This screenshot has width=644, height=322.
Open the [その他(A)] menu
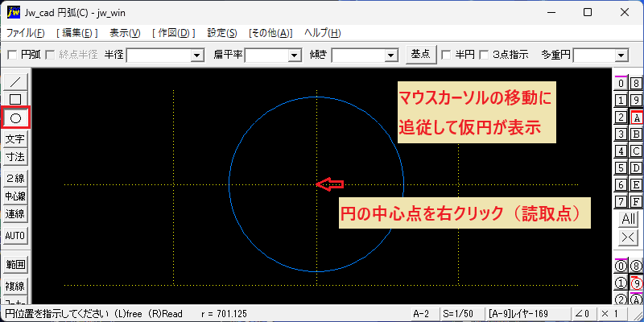click(x=270, y=33)
